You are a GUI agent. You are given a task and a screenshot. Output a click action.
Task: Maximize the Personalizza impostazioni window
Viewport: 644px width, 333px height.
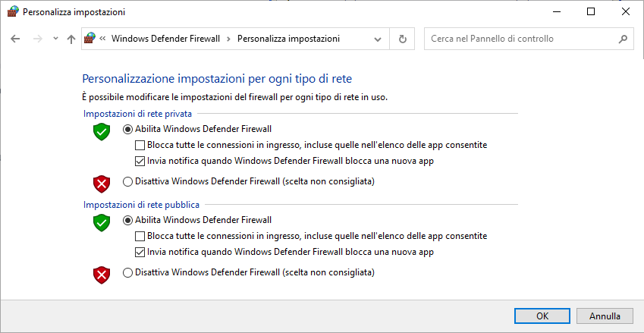click(591, 12)
